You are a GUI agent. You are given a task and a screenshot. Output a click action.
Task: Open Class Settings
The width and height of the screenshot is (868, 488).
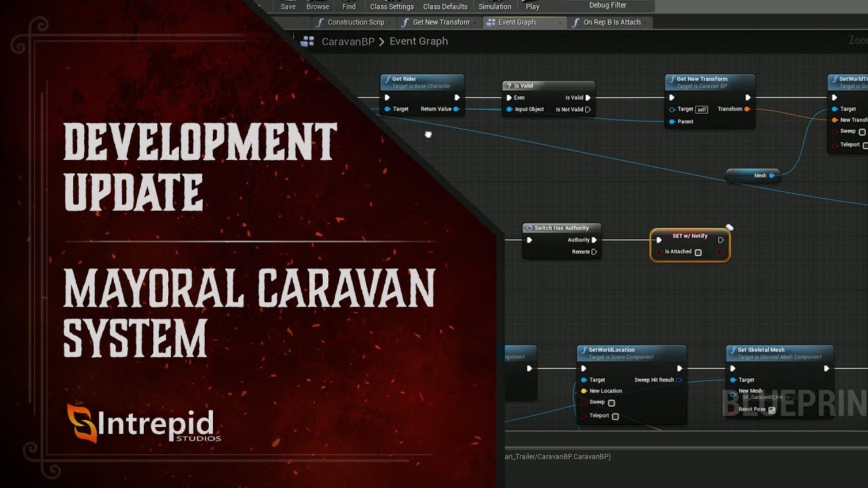click(x=392, y=6)
